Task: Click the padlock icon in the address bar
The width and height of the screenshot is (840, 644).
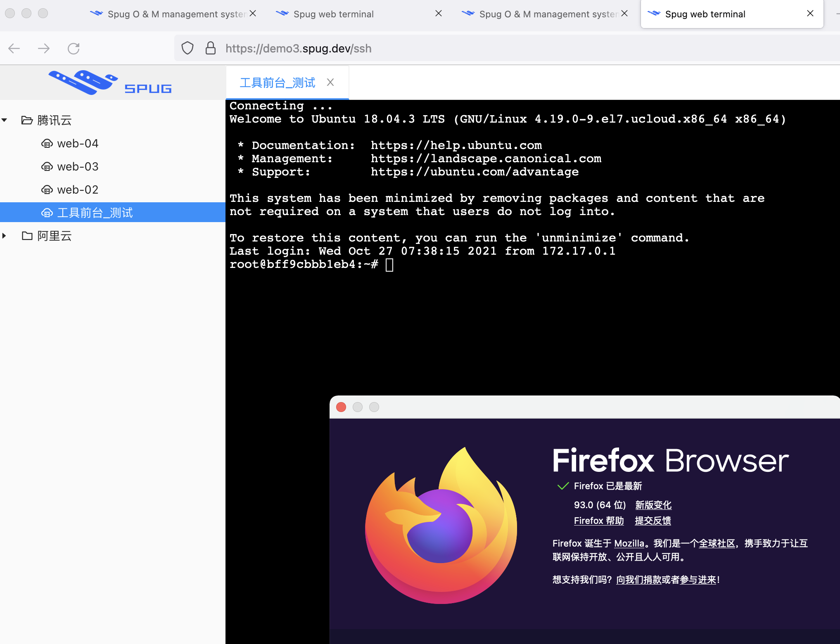Action: 211,48
